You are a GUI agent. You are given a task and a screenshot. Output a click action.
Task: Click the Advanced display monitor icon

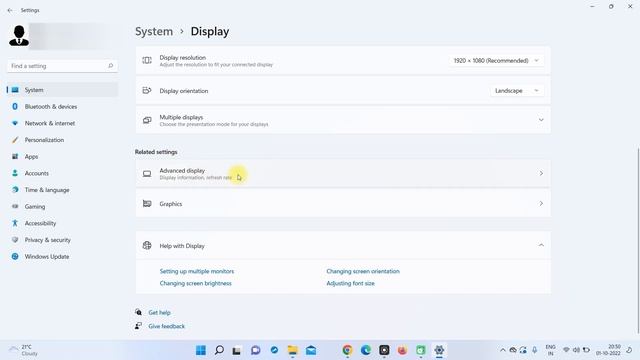[147, 174]
